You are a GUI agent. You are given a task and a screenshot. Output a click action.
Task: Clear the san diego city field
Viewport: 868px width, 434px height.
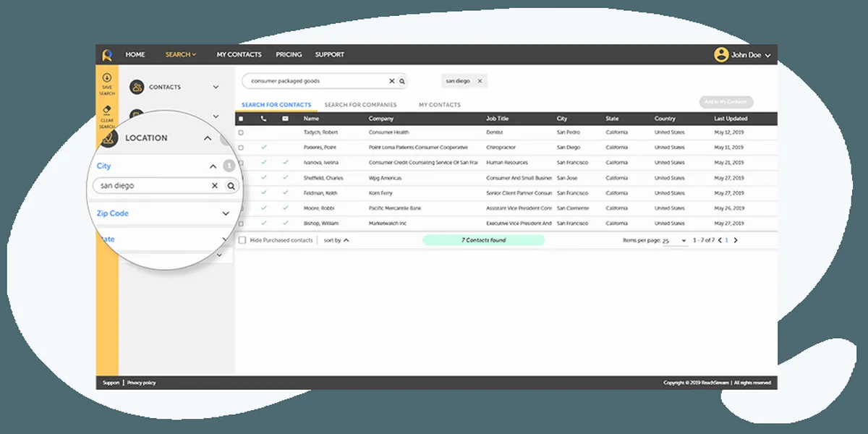pyautogui.click(x=214, y=186)
